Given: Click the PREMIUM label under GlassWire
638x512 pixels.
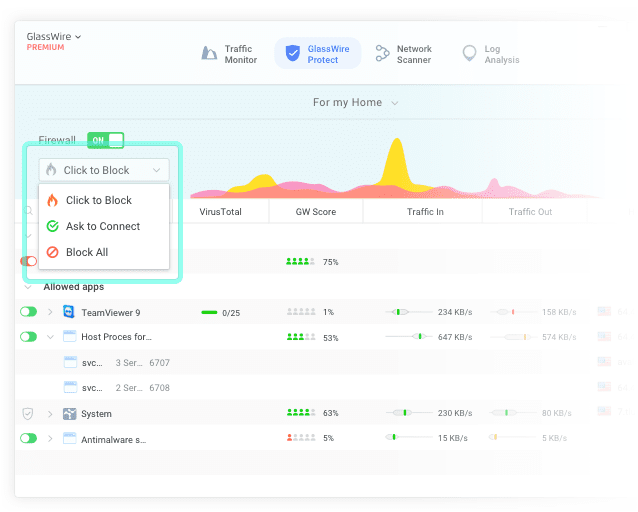Looking at the screenshot, I should pos(45,47).
